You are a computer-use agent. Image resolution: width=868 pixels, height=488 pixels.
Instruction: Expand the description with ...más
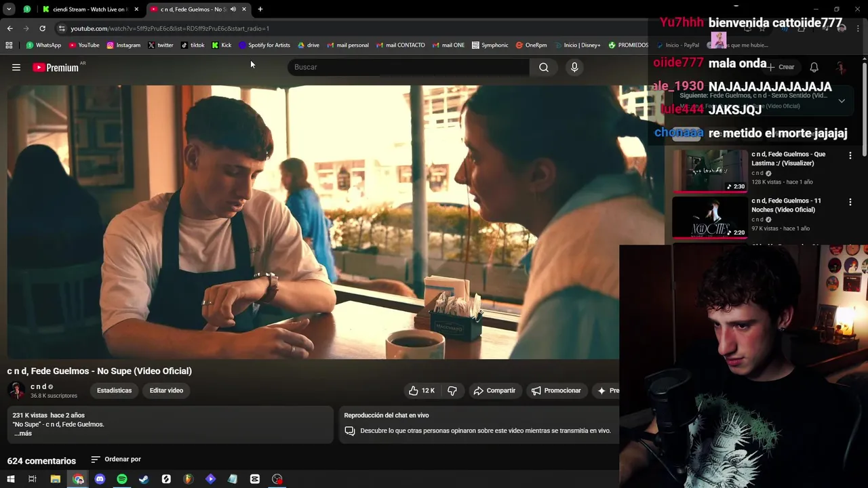(22, 433)
